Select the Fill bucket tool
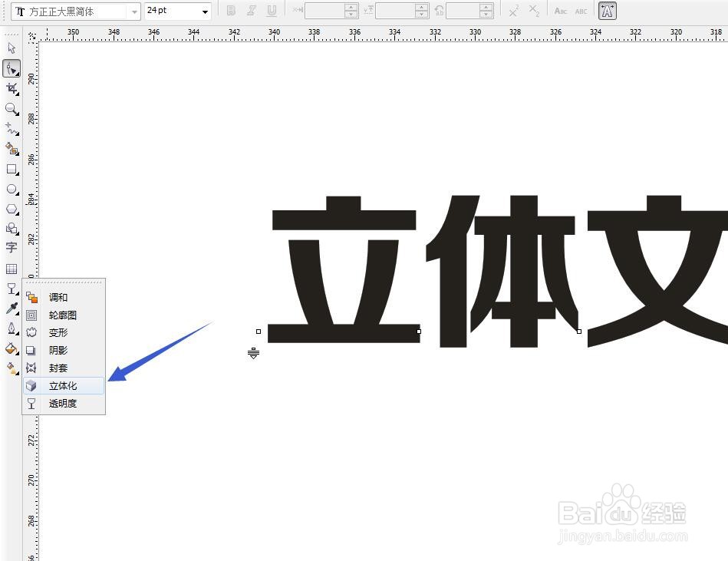 (x=12, y=348)
